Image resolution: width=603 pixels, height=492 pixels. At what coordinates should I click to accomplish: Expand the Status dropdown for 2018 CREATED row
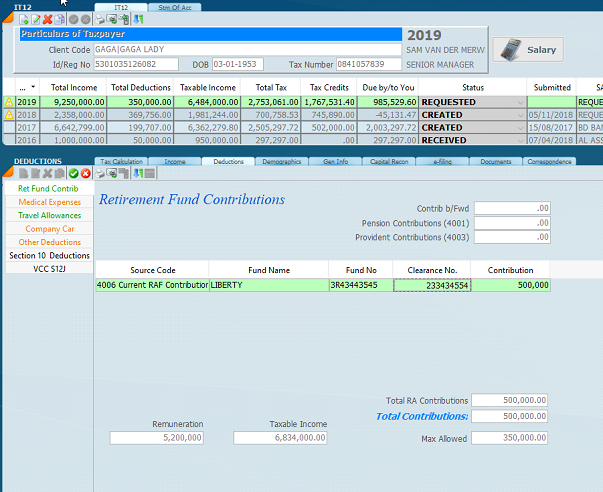tap(520, 115)
